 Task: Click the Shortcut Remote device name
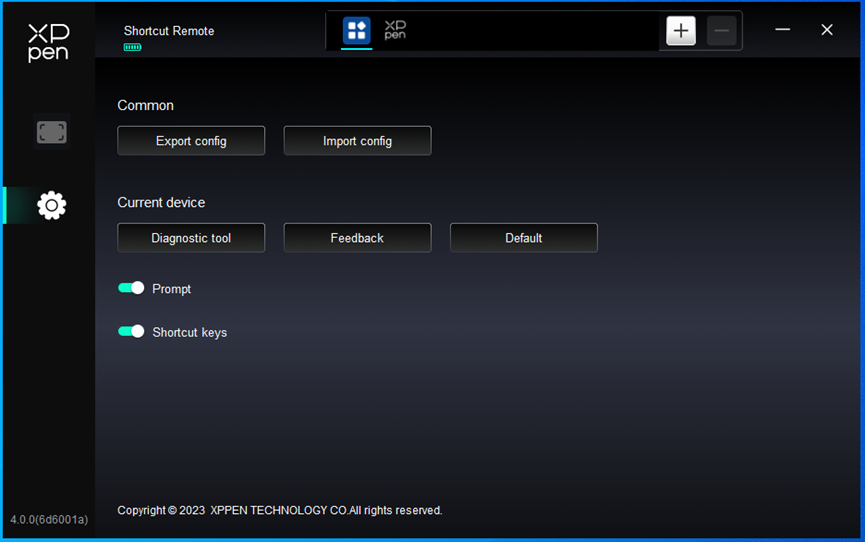point(169,31)
